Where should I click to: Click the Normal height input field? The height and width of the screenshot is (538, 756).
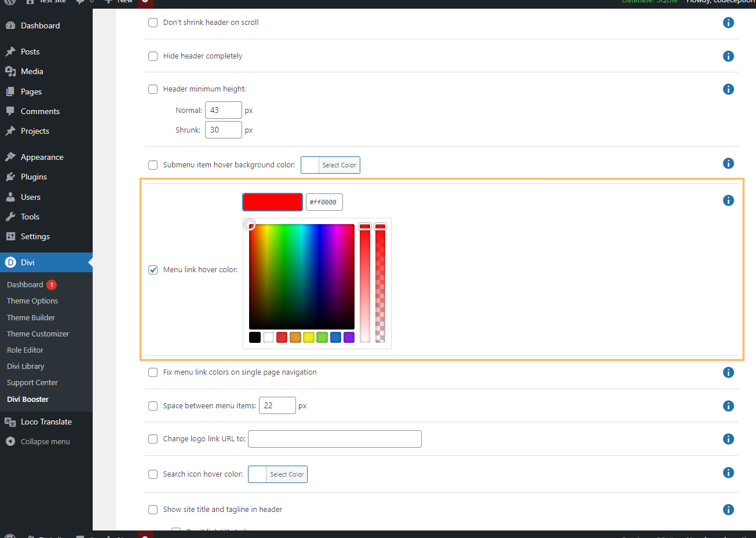(224, 110)
